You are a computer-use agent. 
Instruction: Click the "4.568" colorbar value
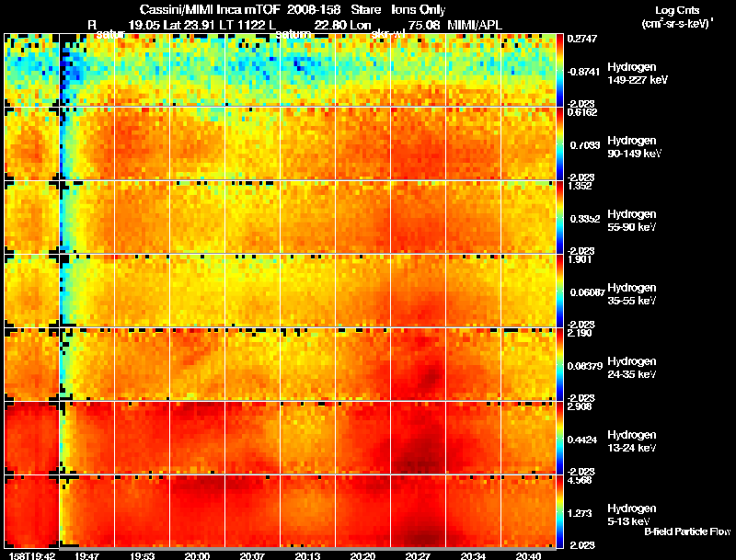[580, 480]
